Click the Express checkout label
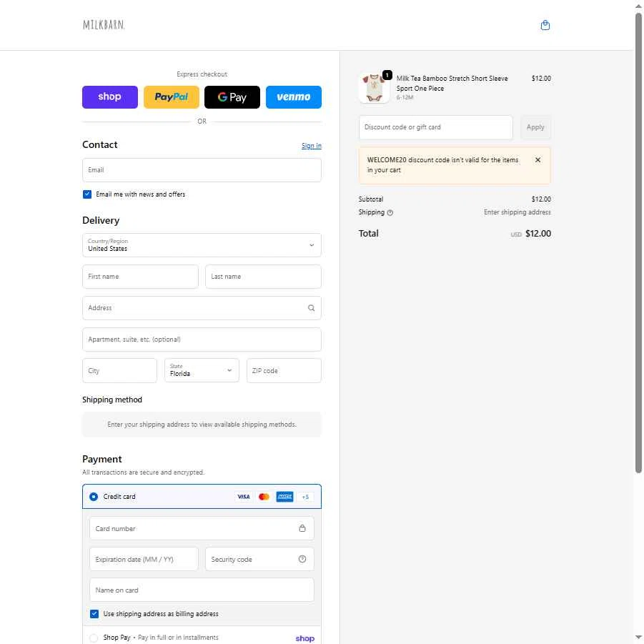This screenshot has width=644, height=644. pyautogui.click(x=202, y=74)
